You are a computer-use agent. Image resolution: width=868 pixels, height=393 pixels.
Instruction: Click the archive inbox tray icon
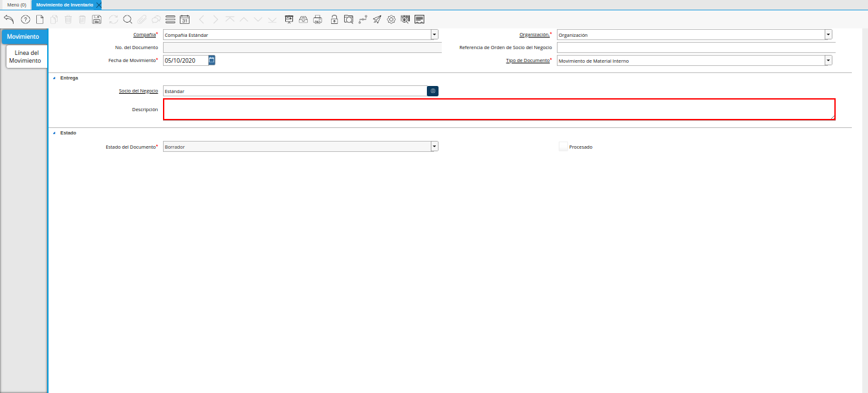(x=303, y=19)
